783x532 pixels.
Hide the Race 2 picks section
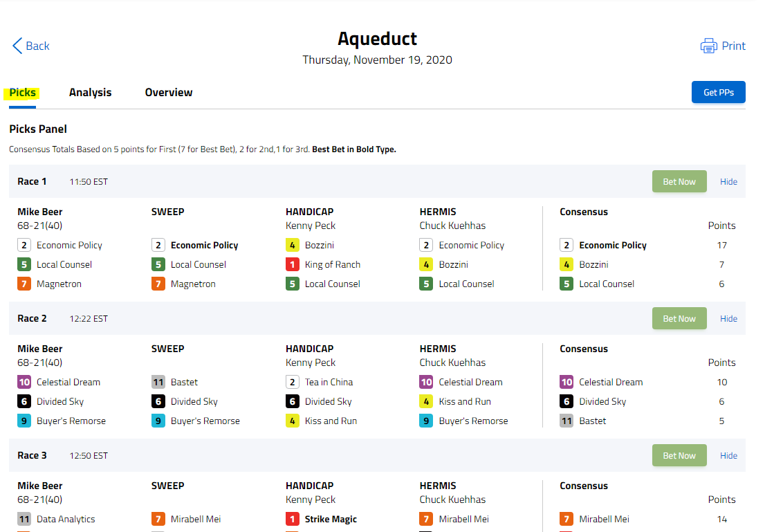click(728, 319)
